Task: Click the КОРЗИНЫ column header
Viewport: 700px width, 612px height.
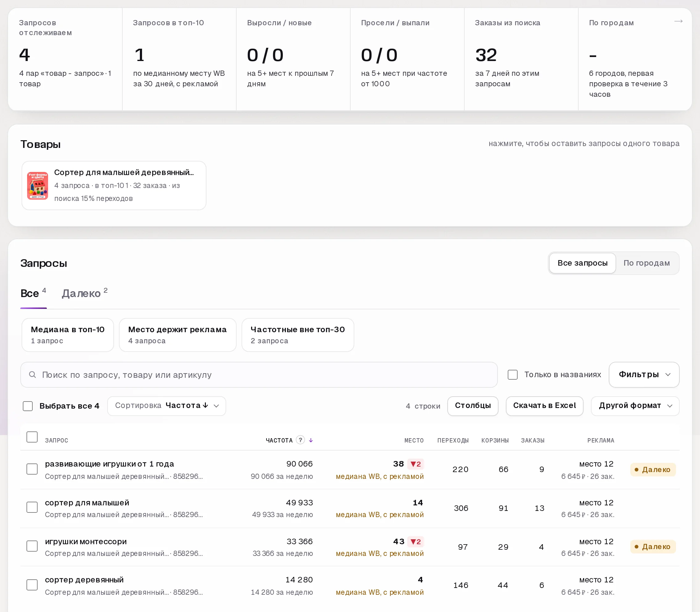Action: [x=495, y=441]
